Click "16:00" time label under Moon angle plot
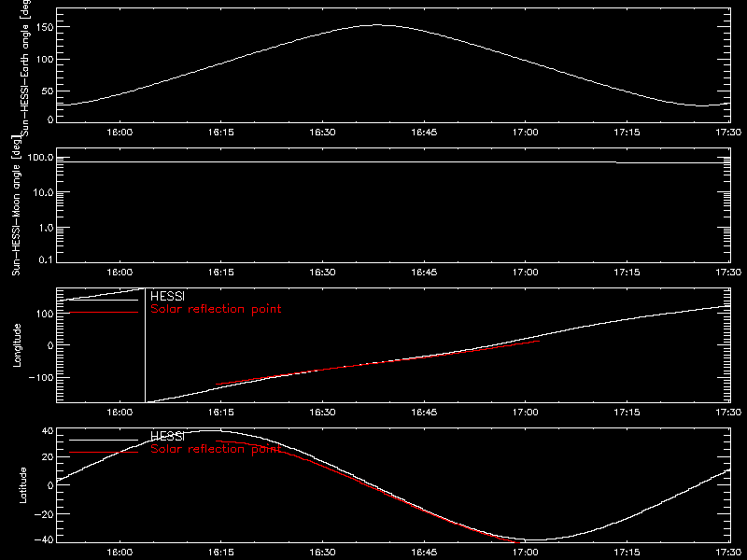This screenshot has width=747, height=560. (120, 273)
